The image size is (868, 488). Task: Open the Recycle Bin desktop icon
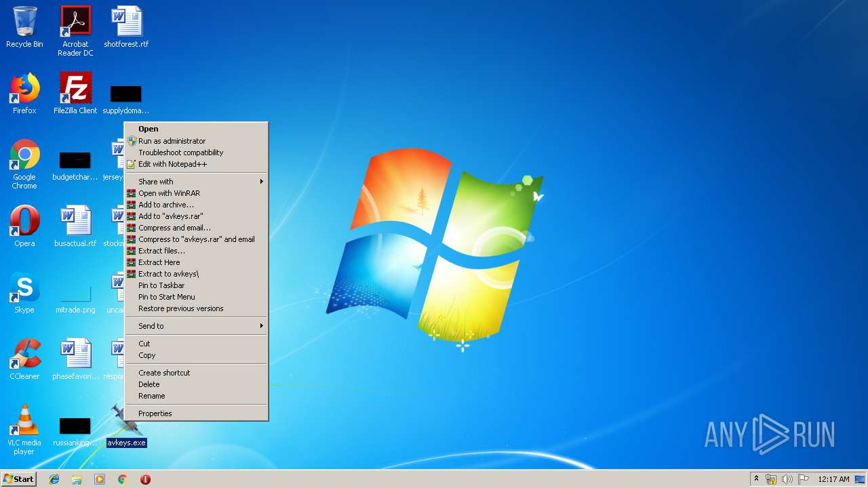tap(24, 27)
